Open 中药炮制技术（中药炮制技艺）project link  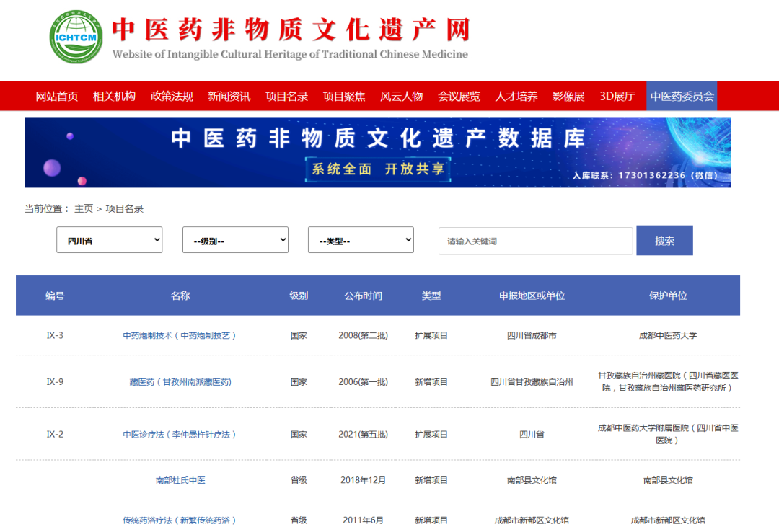point(180,336)
